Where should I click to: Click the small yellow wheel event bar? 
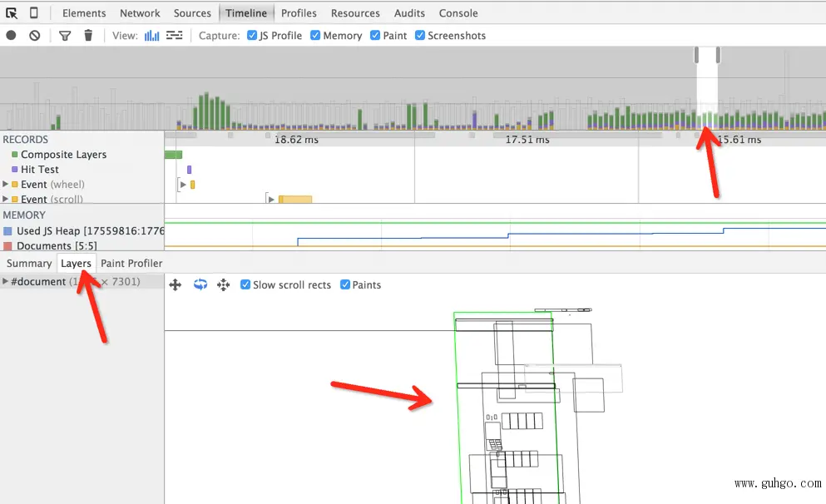click(193, 185)
